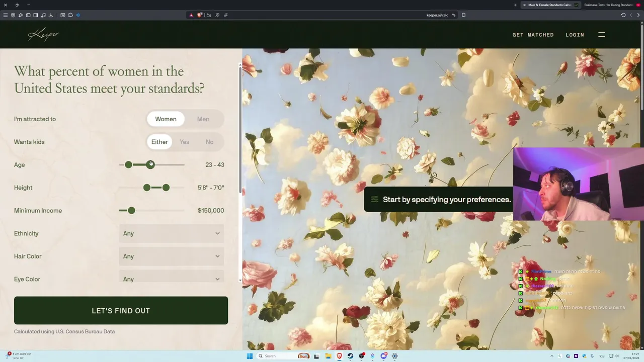This screenshot has height=362, width=644.
Task: Click the site settings icon beside keeper.ai URL
Action: [x=454, y=15]
